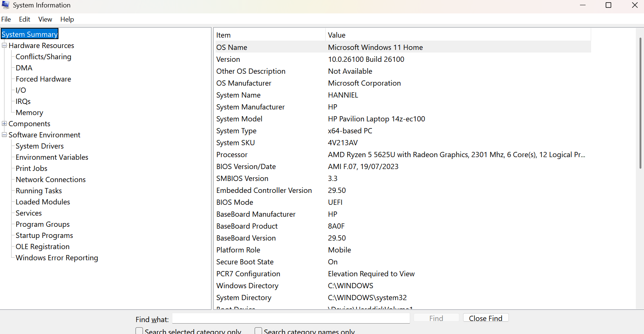Open Environment Variables category

(52, 157)
